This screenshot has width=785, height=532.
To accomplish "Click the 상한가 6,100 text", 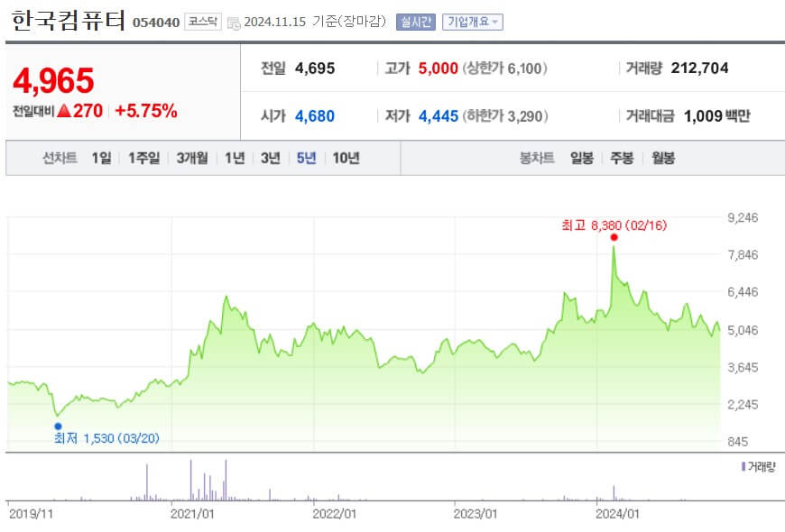I will [504, 68].
